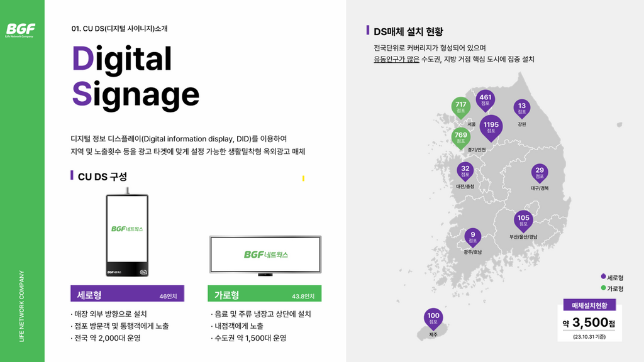Select the "CU DS 구성" heading
The image size is (644, 362).
(103, 177)
